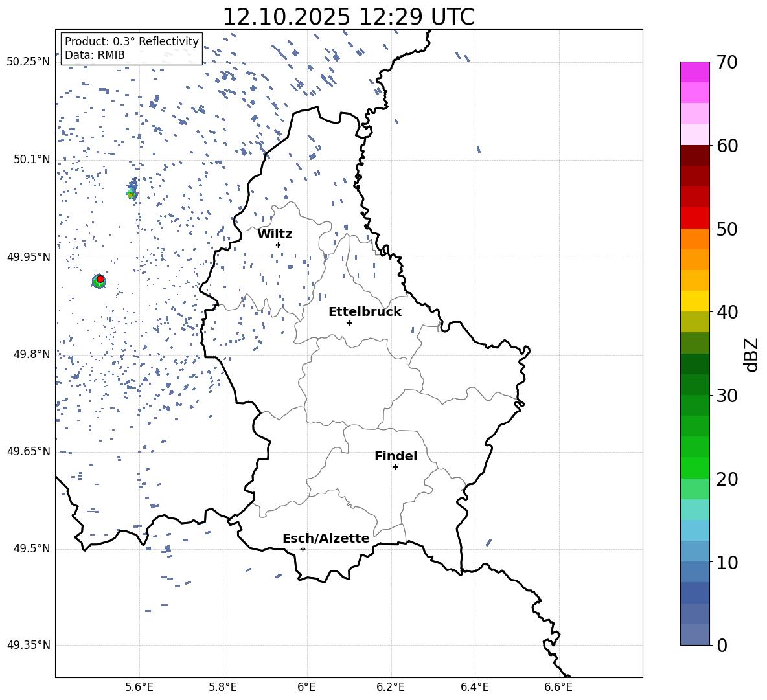This screenshot has width=767, height=700.
Task: Click the 10 label on the colorbar
Action: [x=726, y=562]
